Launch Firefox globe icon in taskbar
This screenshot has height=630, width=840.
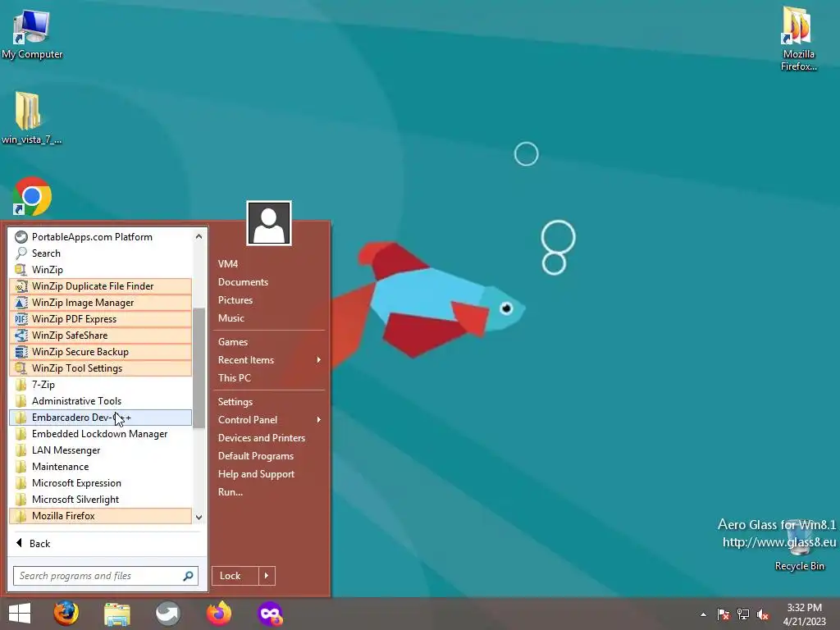(66, 614)
